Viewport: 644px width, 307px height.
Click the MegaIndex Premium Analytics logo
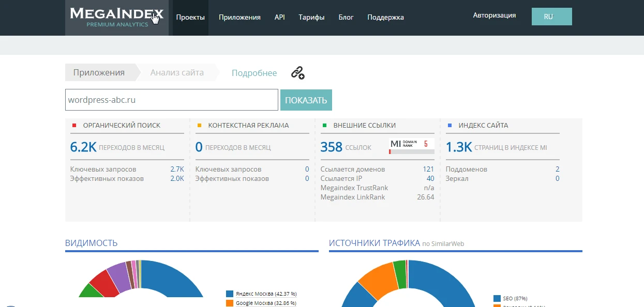(116, 17)
